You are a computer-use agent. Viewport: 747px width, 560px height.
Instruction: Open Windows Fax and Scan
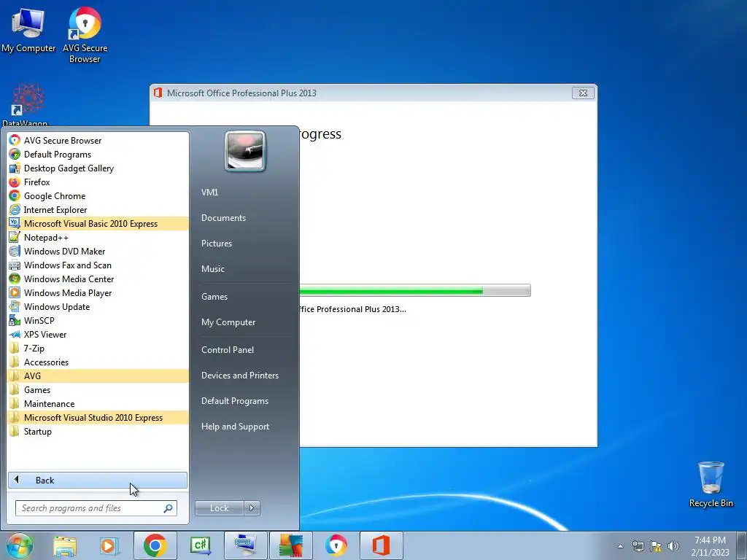[98, 265]
